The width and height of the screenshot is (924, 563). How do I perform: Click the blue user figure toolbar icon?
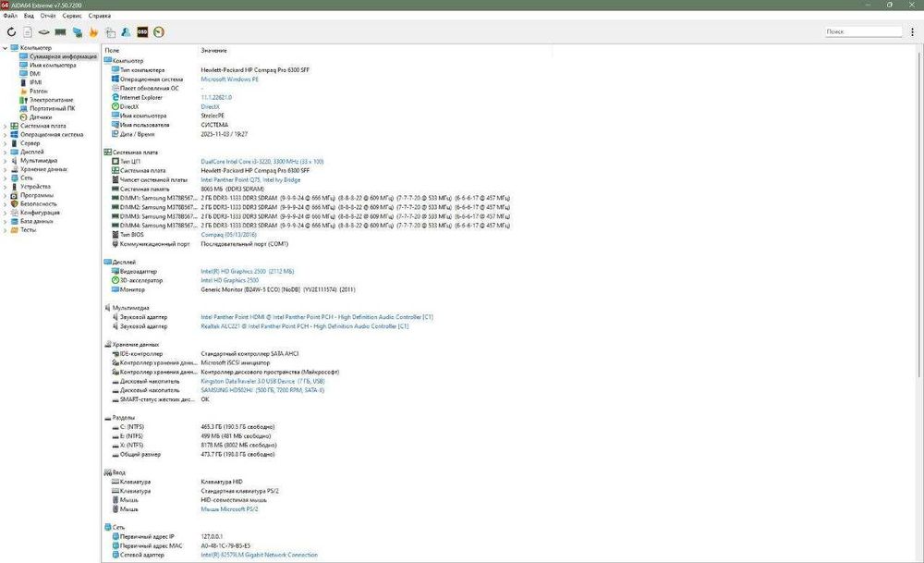click(126, 32)
